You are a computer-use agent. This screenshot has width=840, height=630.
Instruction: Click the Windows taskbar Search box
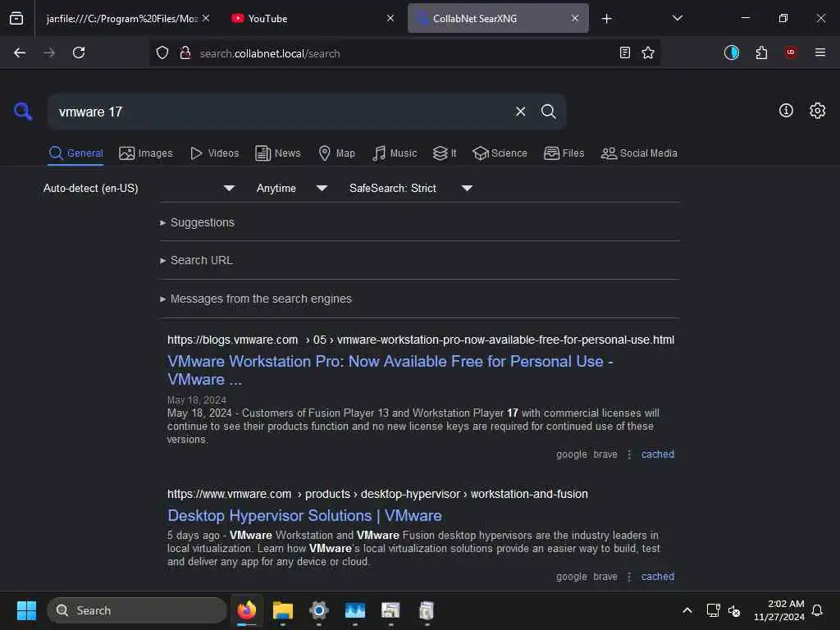pyautogui.click(x=137, y=610)
